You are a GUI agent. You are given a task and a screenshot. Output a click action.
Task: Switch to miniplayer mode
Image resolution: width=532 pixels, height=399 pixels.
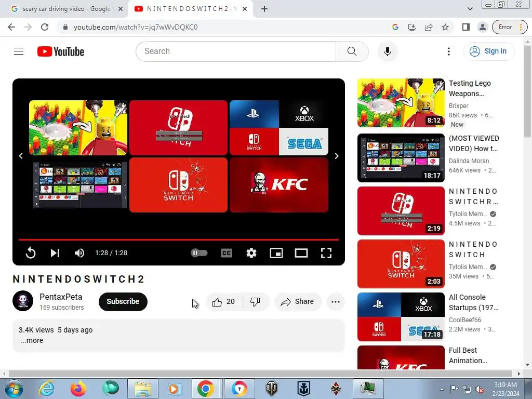(276, 253)
